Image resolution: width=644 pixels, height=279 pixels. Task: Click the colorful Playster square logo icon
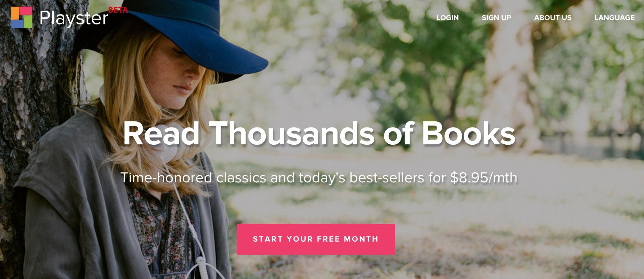(22, 18)
